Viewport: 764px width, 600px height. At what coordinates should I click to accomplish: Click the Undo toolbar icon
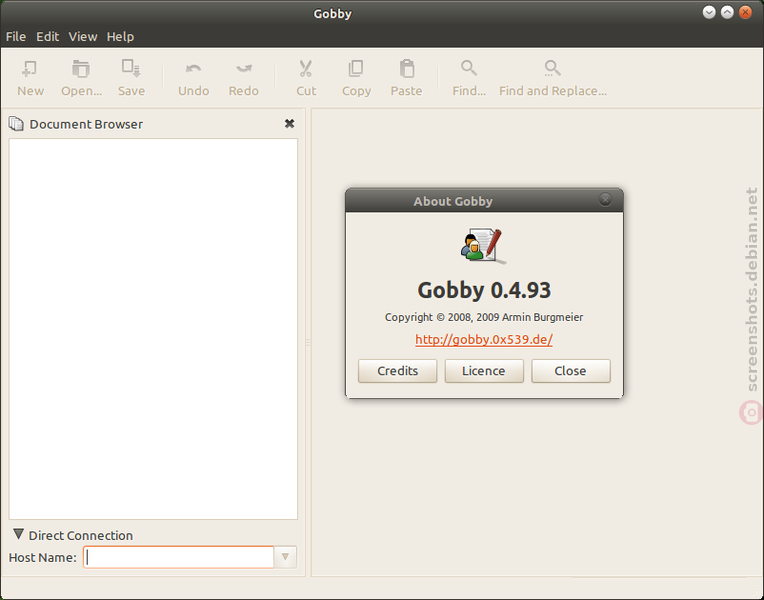click(193, 69)
